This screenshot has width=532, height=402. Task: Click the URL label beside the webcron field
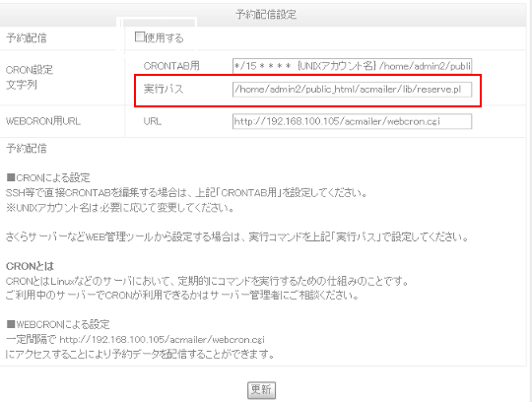point(153,121)
